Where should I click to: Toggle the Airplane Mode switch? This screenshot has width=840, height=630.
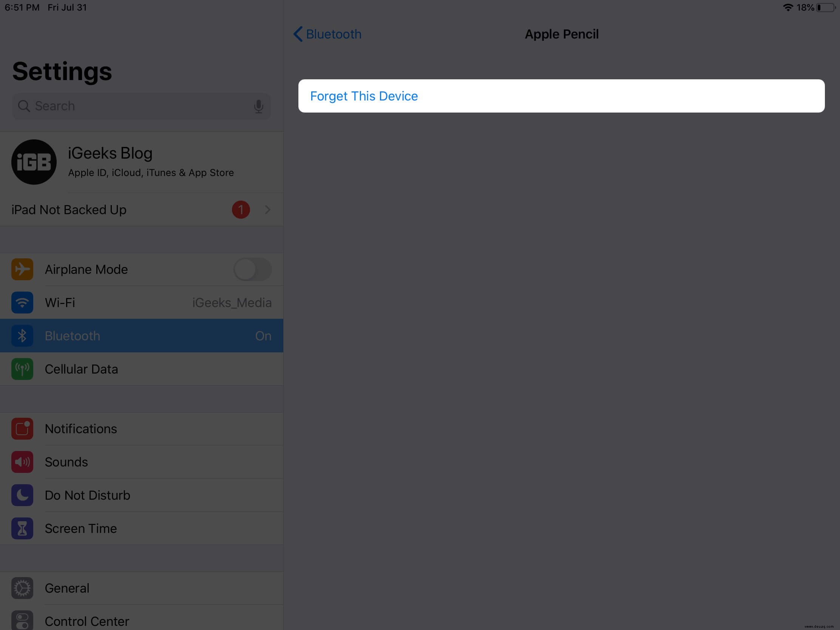coord(253,270)
